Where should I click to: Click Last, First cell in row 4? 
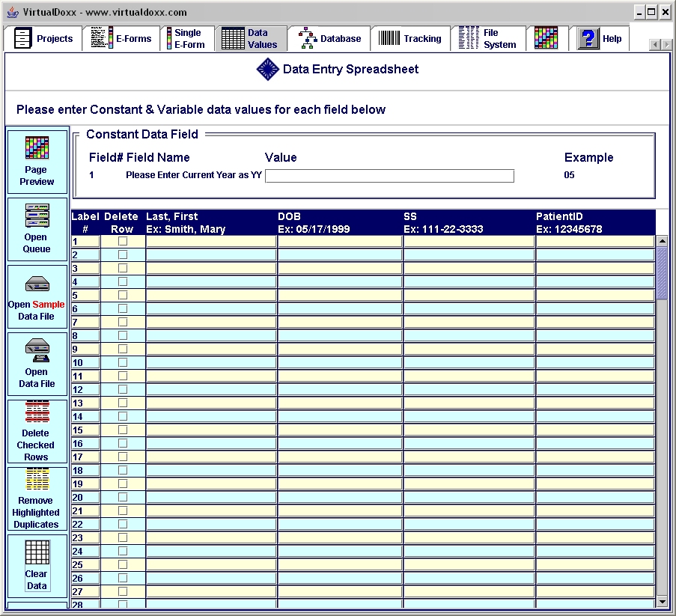211,282
